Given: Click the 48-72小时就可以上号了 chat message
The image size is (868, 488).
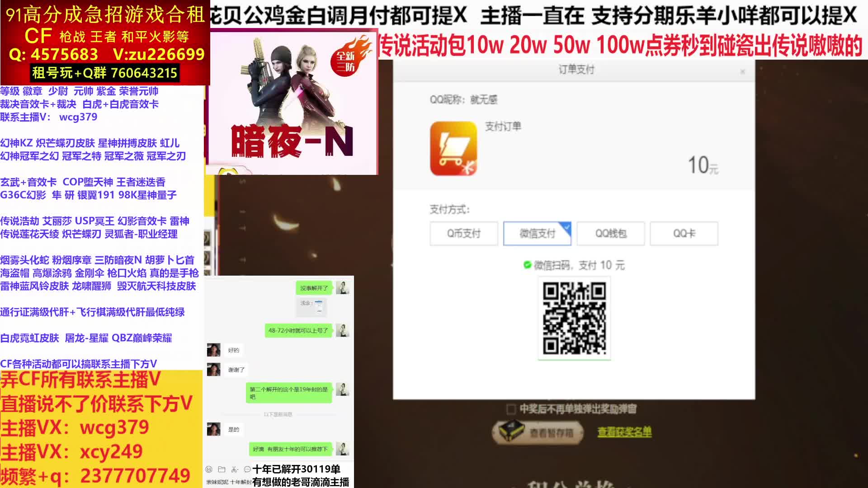Looking at the screenshot, I should (298, 330).
